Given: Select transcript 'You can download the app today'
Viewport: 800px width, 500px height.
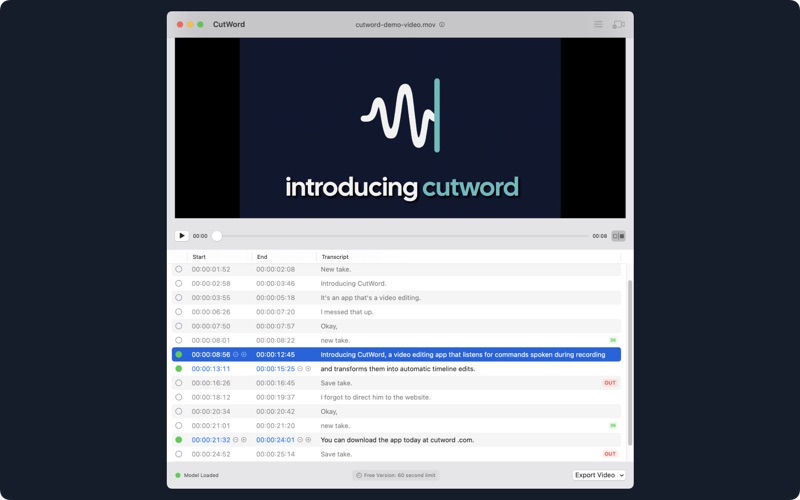Looking at the screenshot, I should pos(373,439).
